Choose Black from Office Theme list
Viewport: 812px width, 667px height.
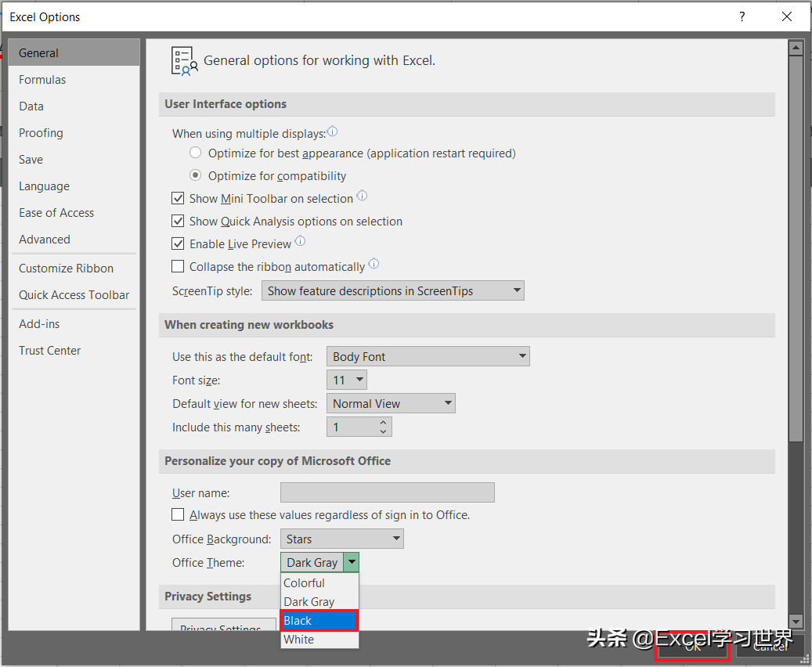[319, 620]
